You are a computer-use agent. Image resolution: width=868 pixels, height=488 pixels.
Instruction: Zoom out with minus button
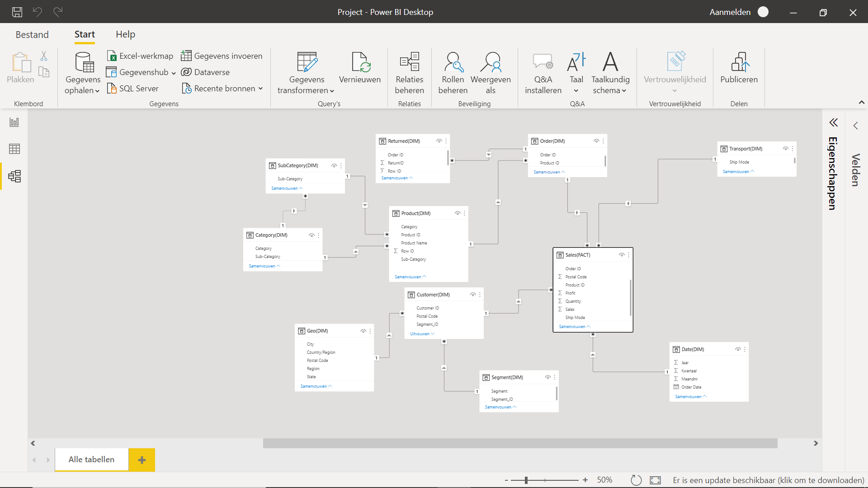pos(506,480)
